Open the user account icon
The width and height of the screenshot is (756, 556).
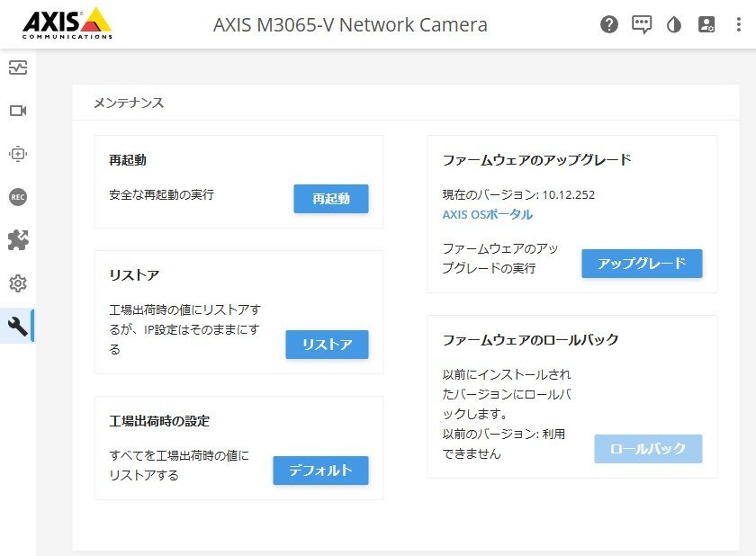pos(706,24)
